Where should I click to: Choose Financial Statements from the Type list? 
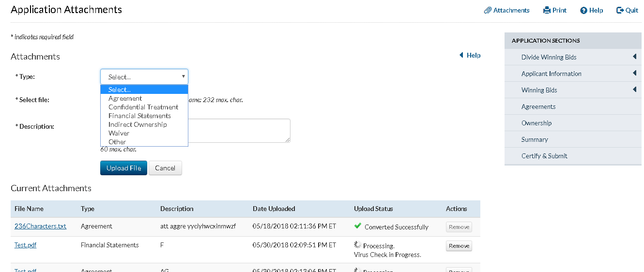[139, 116]
